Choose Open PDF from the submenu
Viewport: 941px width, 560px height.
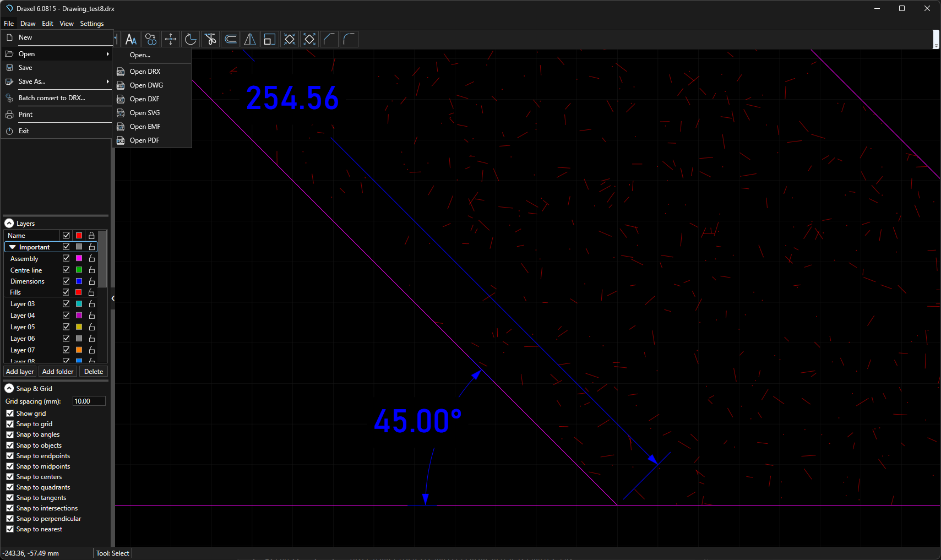coord(153,140)
